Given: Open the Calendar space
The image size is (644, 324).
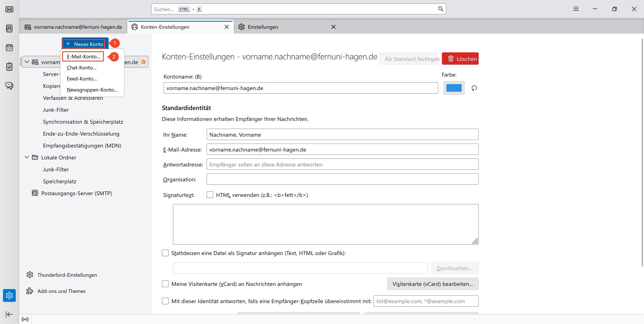Looking at the screenshot, I should point(9,47).
